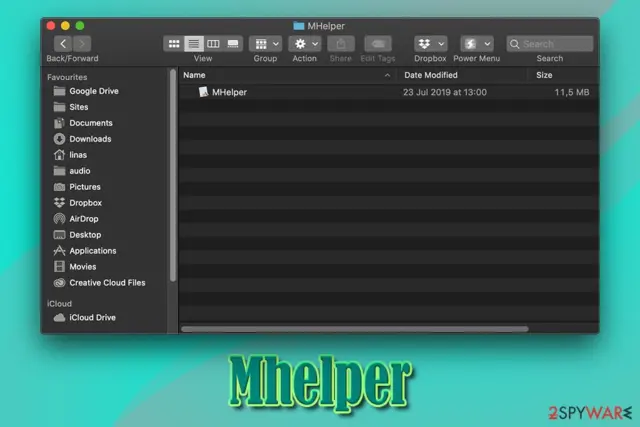
Task: Click the horizontal scrollbar at bottom
Action: tap(355, 329)
